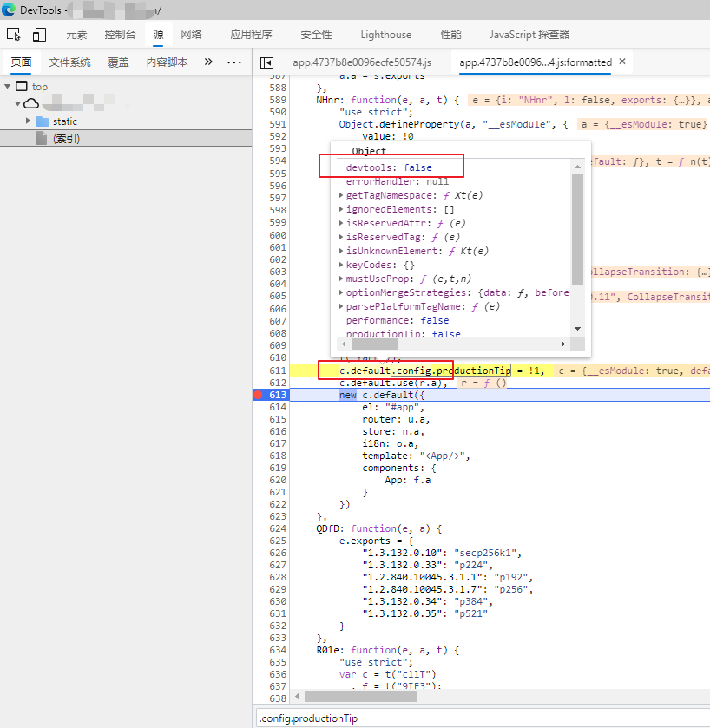The width and height of the screenshot is (710, 728).
Task: Click popup horizontal scroll left arrow
Action: [x=344, y=344]
